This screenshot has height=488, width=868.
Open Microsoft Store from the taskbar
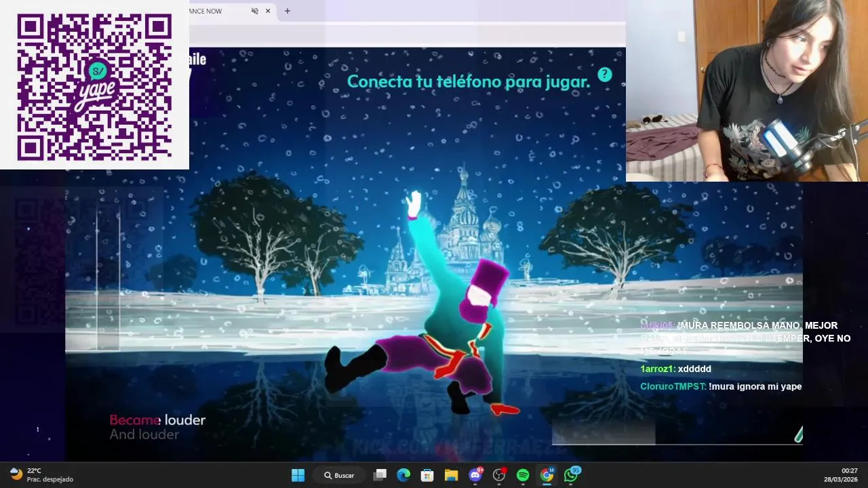(427, 475)
